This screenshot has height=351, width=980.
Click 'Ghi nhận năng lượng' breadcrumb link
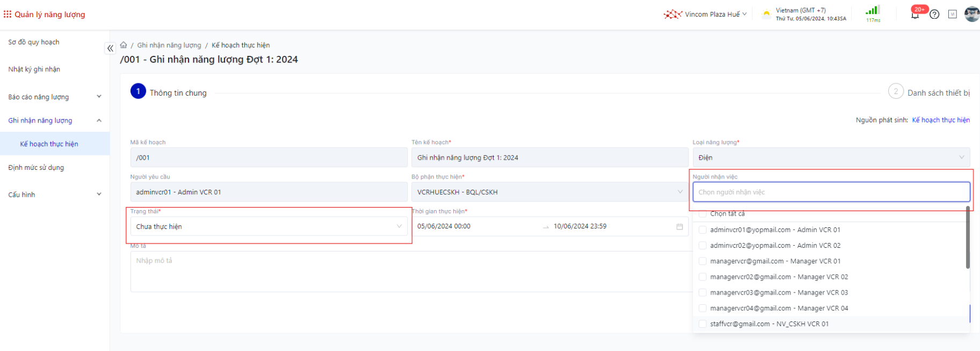(x=169, y=45)
